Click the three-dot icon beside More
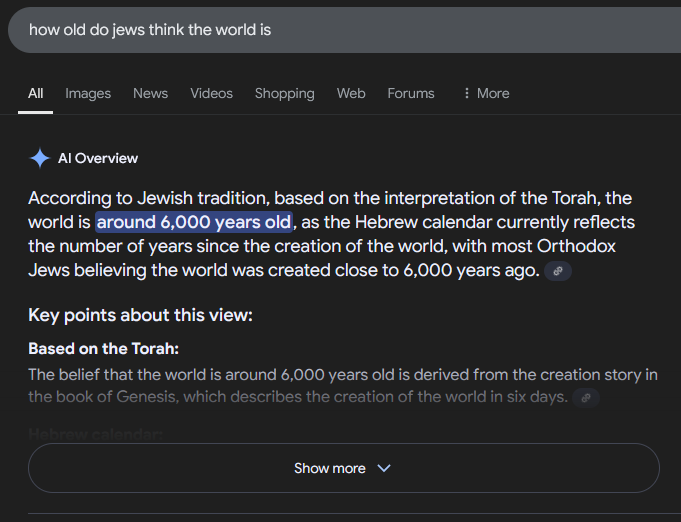The width and height of the screenshot is (681, 522). point(466,93)
